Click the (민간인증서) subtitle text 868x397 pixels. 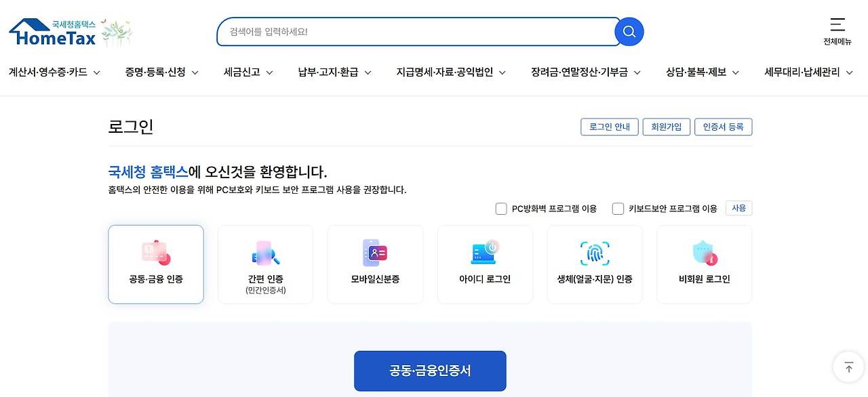(266, 290)
